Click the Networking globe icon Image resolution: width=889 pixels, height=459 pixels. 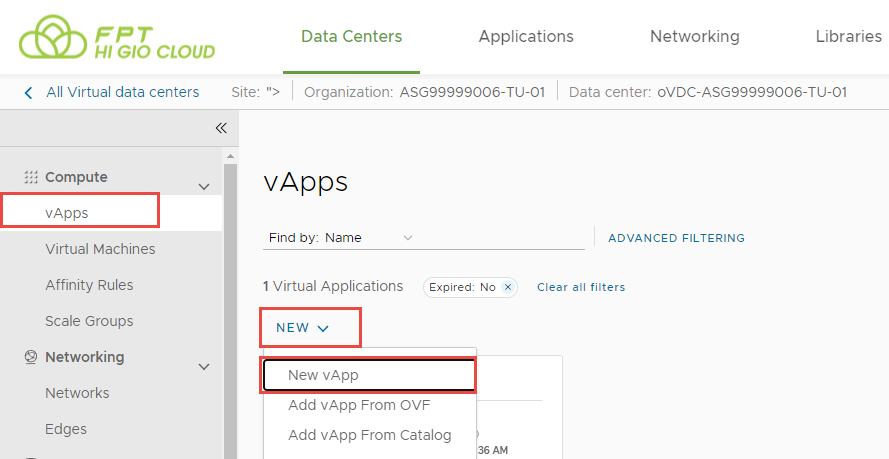point(31,357)
